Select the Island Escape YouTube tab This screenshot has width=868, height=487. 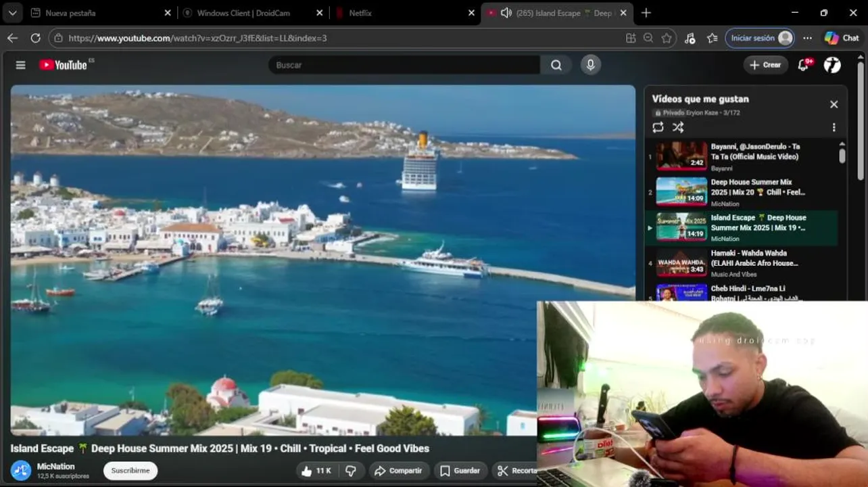tap(558, 13)
